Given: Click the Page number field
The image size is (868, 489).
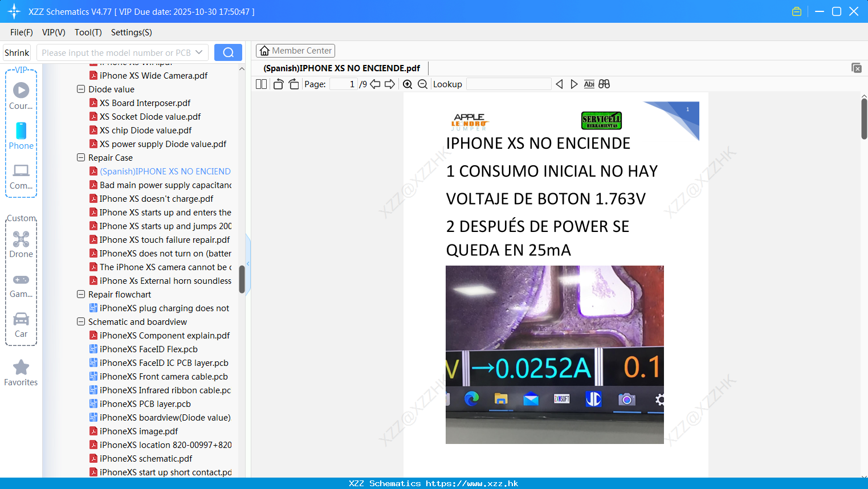Looking at the screenshot, I should point(343,84).
